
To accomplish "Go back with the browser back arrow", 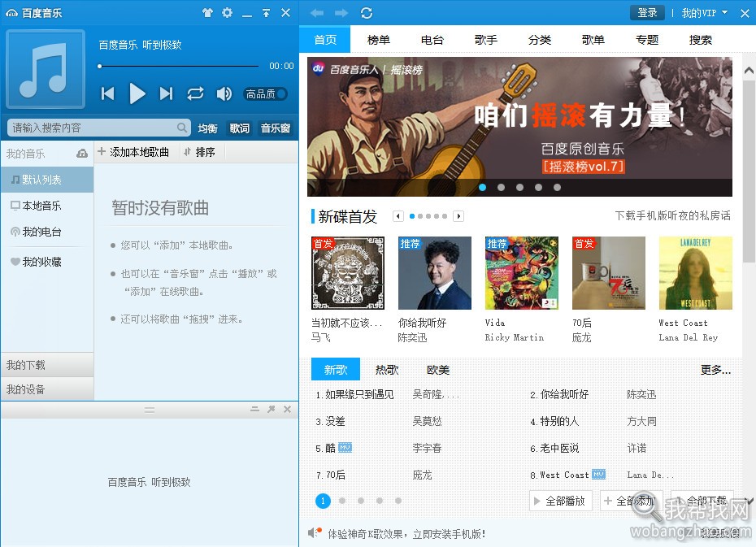I will tap(317, 13).
